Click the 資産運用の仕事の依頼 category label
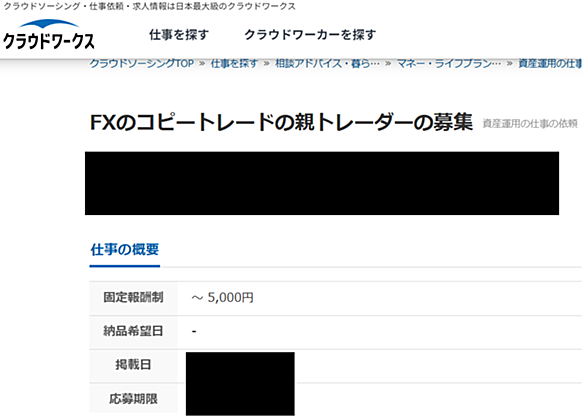Screen dimensions: 586x419 (530, 124)
